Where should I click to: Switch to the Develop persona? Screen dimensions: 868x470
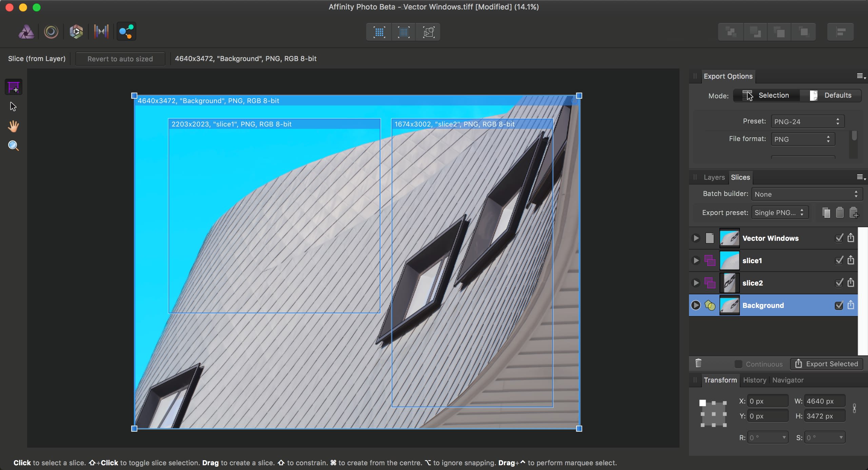point(76,32)
